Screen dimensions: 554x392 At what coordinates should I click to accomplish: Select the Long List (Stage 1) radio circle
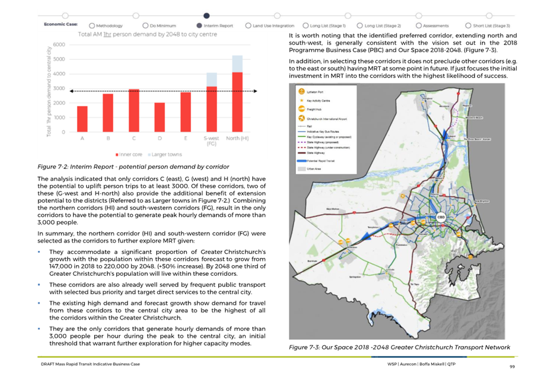[x=305, y=26]
